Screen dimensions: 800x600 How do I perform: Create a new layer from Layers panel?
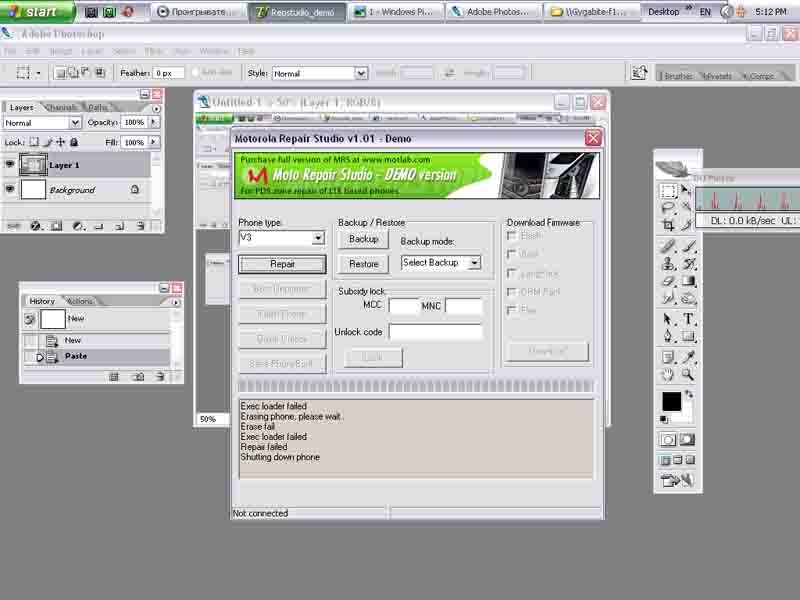click(x=119, y=226)
